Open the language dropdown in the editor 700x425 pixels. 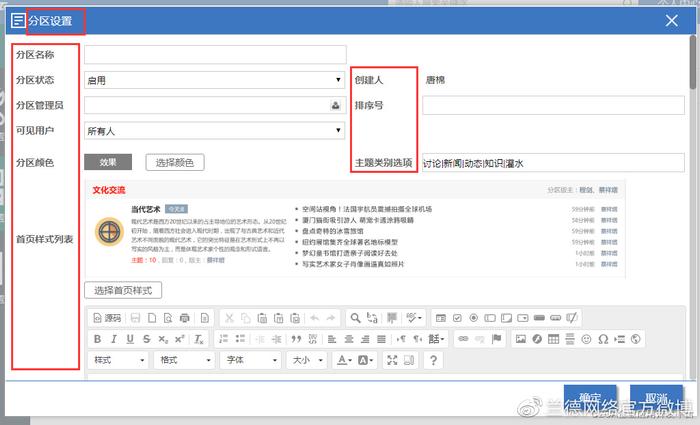click(x=437, y=339)
